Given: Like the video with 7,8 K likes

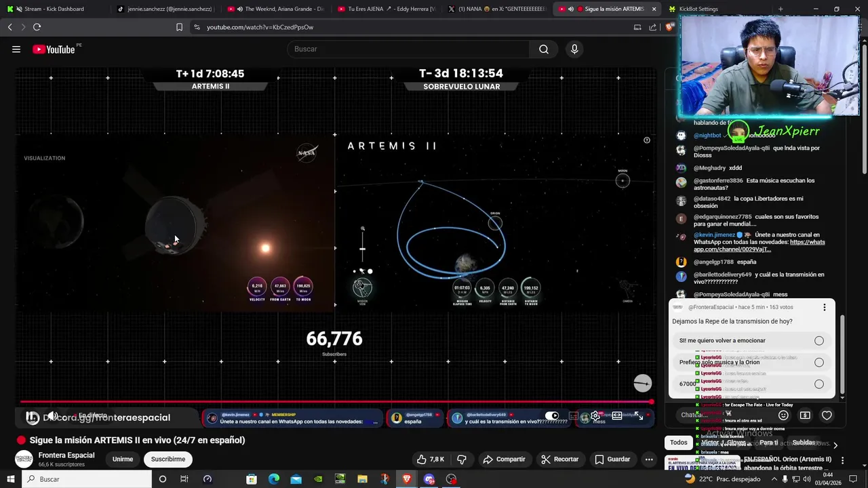Looking at the screenshot, I should coord(430,459).
